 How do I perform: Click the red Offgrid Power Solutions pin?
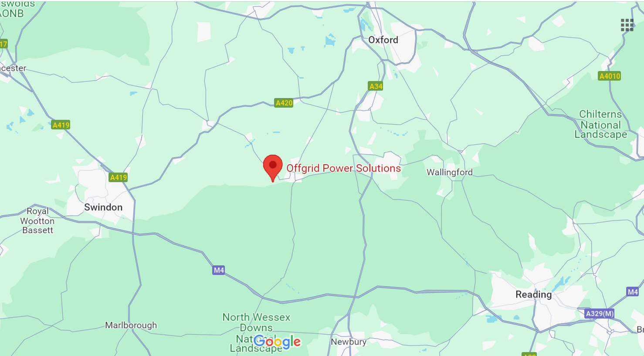pos(273,168)
